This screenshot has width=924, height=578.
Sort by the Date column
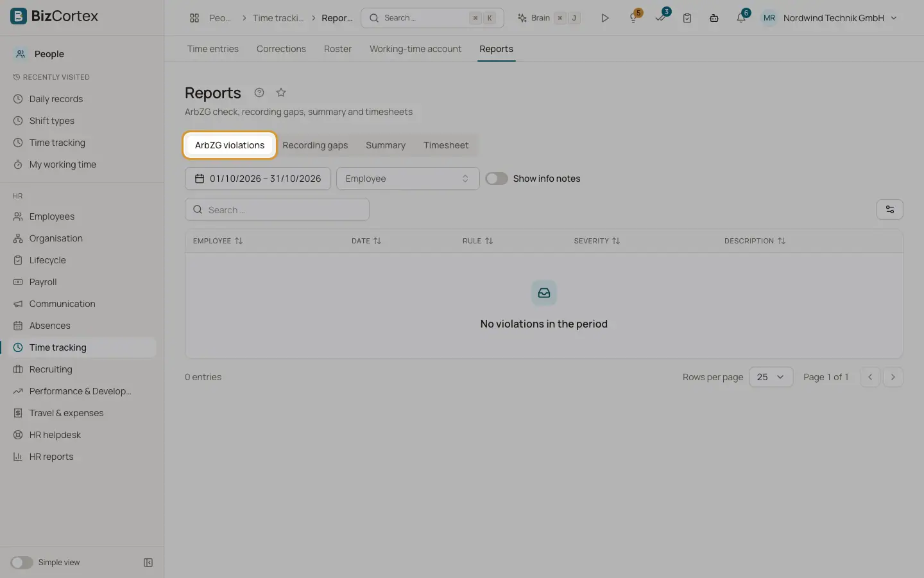click(366, 241)
